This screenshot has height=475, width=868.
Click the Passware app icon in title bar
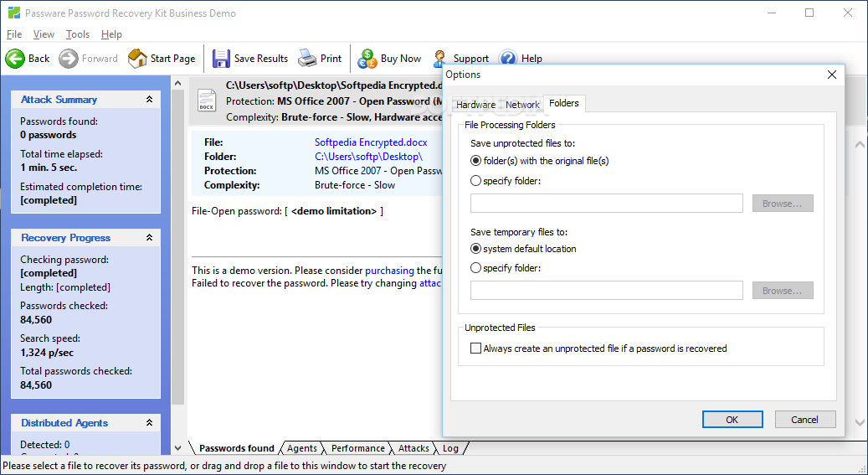14,13
